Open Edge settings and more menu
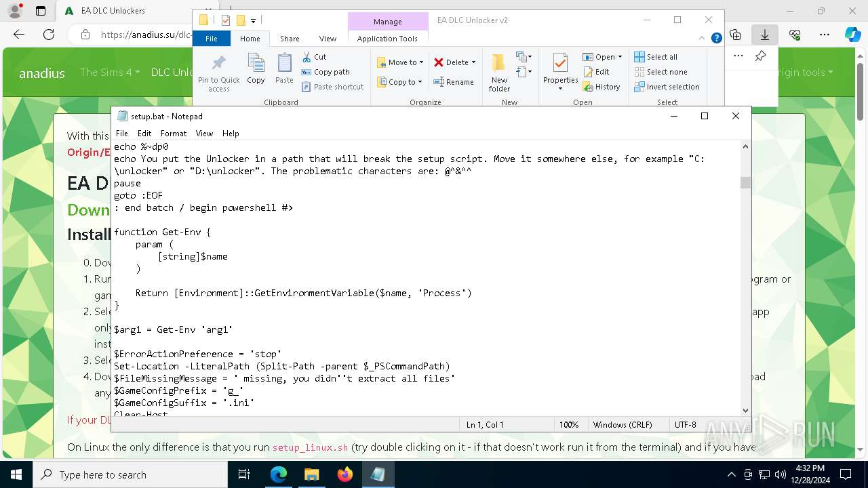The height and width of the screenshot is (488, 868). (825, 35)
